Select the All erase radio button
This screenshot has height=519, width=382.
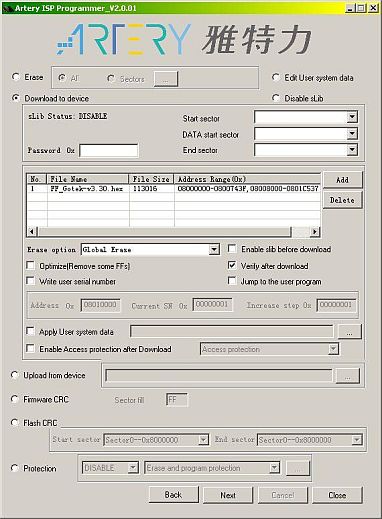tap(62, 78)
